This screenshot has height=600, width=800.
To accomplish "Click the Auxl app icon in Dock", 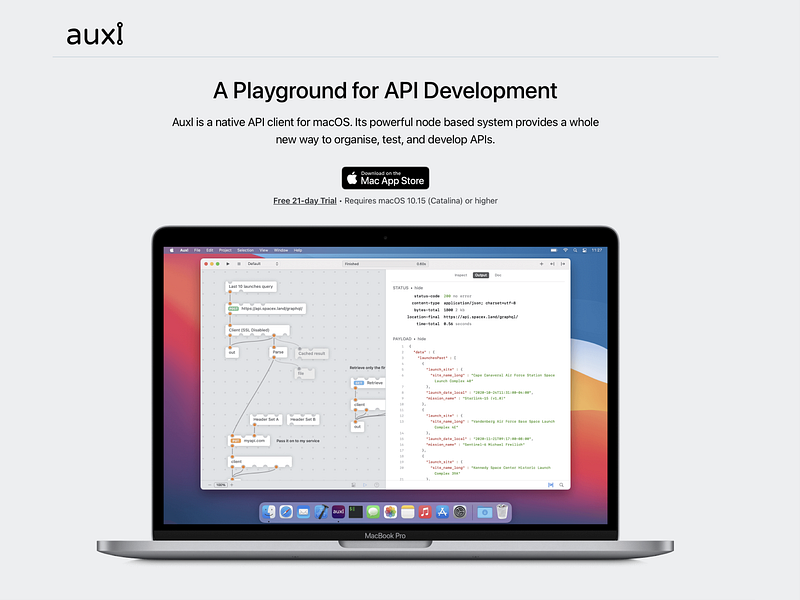I will coord(338,512).
